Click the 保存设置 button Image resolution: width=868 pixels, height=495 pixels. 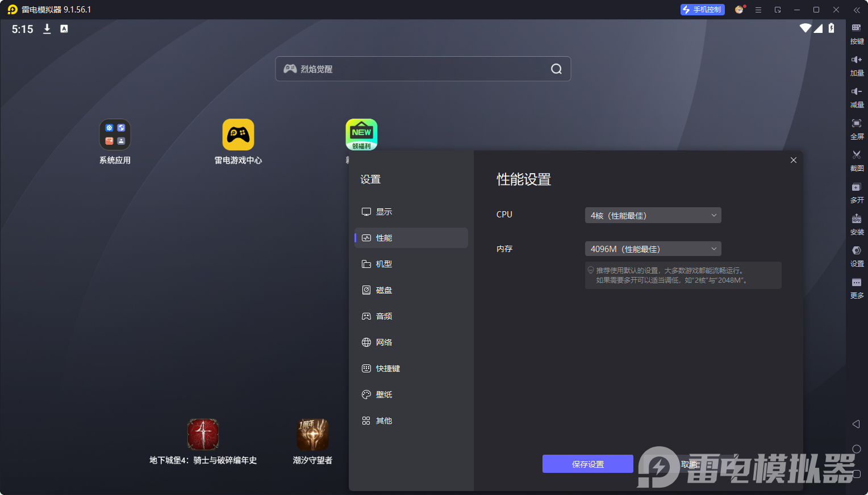click(x=588, y=464)
